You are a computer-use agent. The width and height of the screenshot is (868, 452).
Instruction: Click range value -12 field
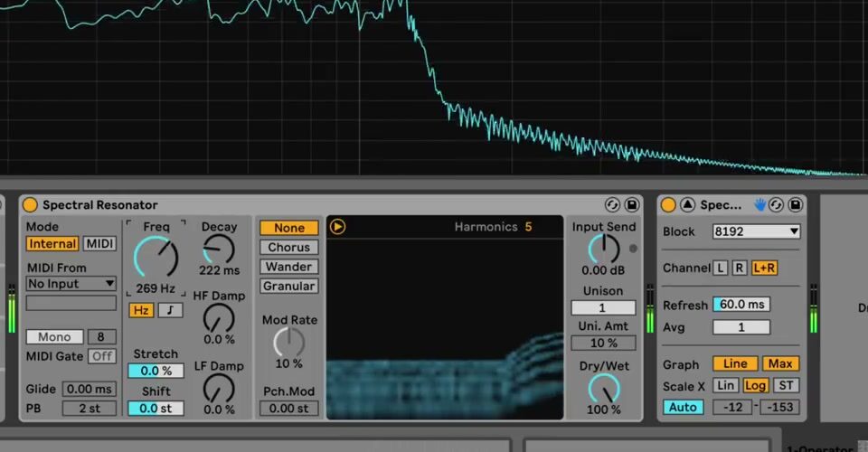coord(733,407)
